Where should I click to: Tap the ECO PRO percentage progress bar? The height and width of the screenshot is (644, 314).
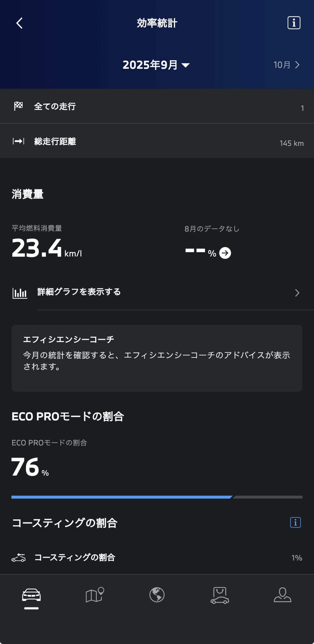click(x=157, y=497)
